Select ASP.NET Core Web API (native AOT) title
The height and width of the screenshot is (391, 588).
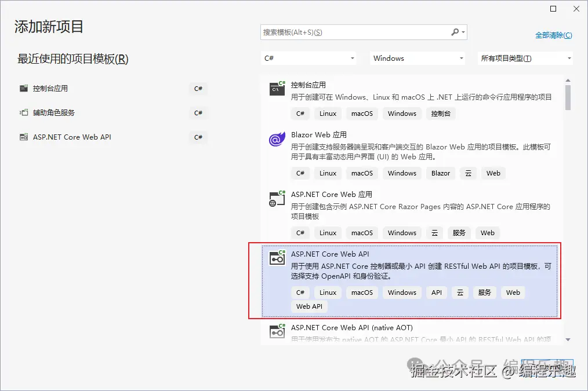[x=352, y=328]
